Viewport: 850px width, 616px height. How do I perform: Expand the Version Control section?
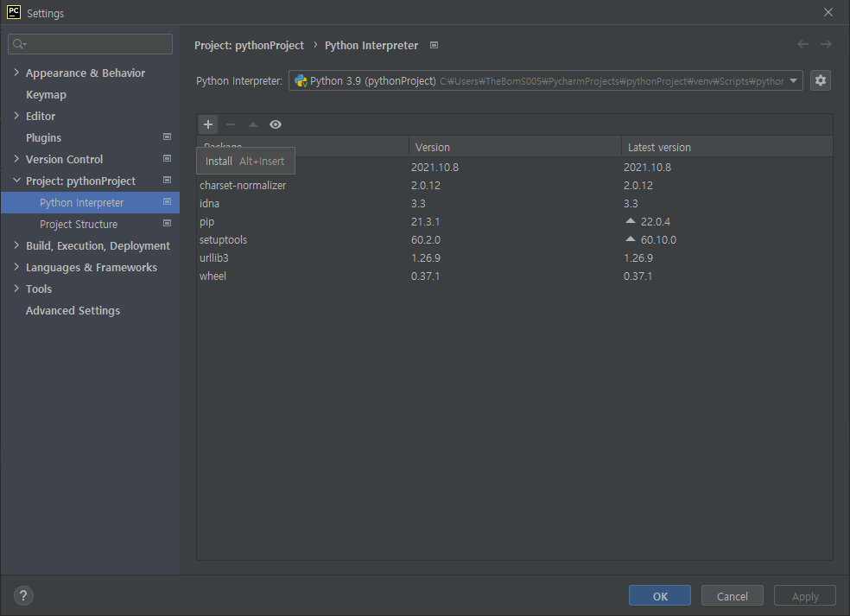[x=16, y=159]
